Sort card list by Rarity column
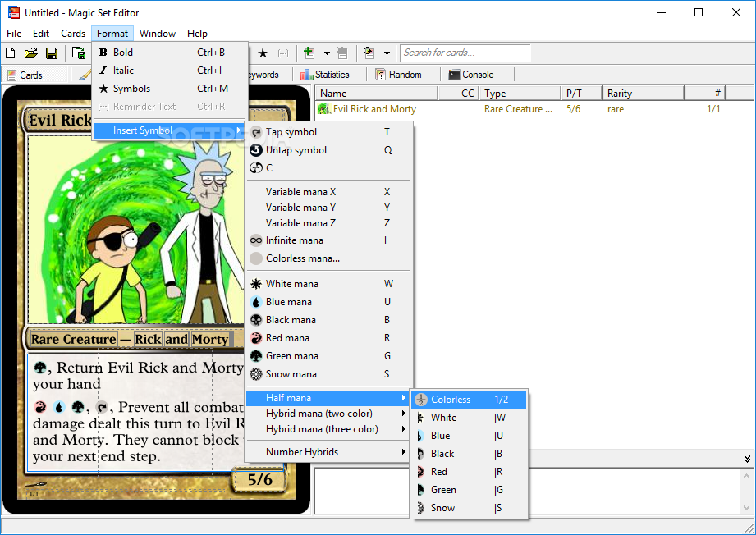Screen dimensions: 756x535 (643, 93)
